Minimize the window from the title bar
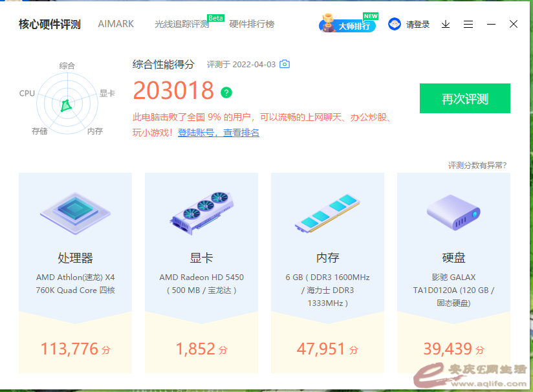533x392 pixels. click(491, 25)
